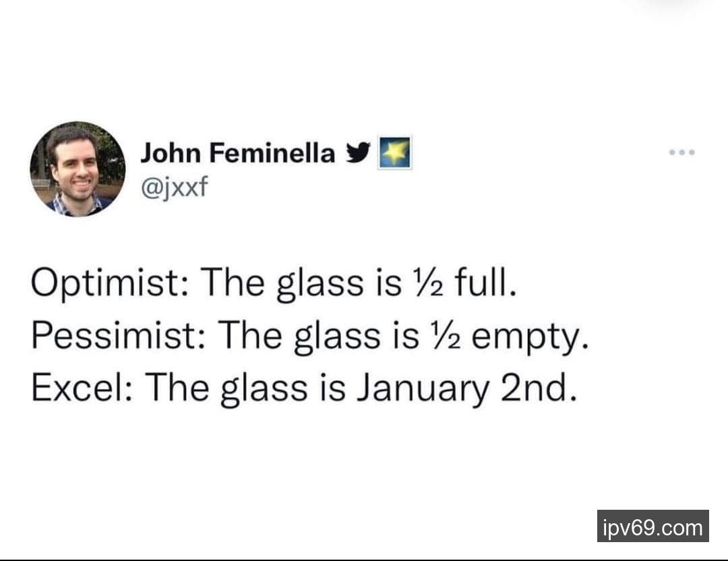Open the John Feminella display name
The width and height of the screenshot is (728, 561).
click(x=237, y=154)
